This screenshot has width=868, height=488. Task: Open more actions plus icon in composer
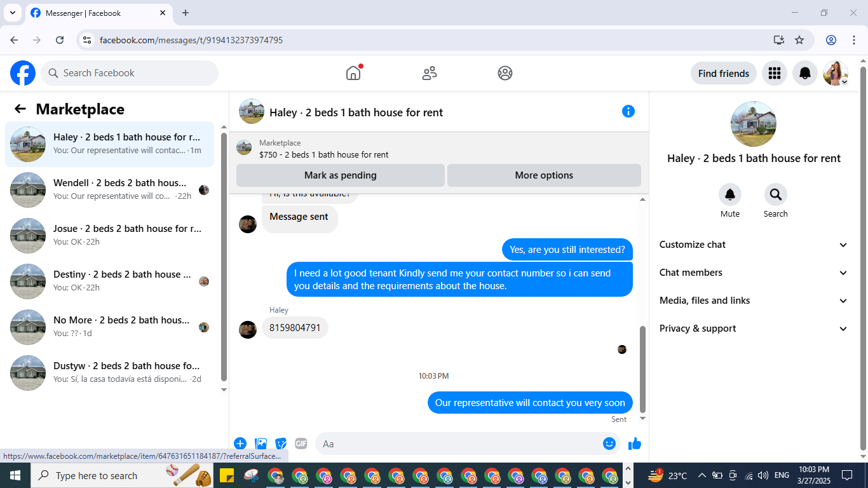(240, 444)
